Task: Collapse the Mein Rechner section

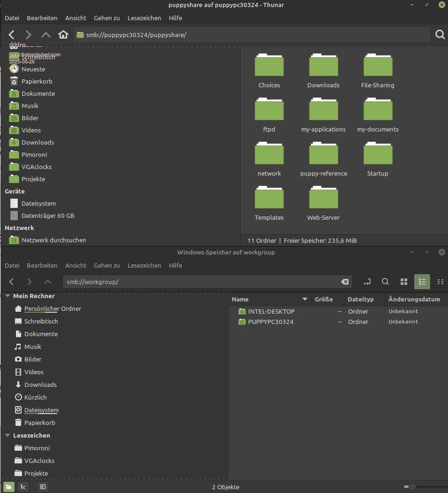Action: (x=8, y=296)
